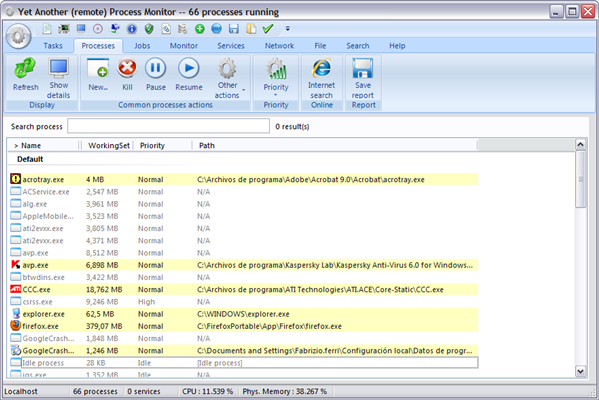Image resolution: width=599 pixels, height=400 pixels.
Task: Open the gear application menu orb
Action: [x=18, y=36]
